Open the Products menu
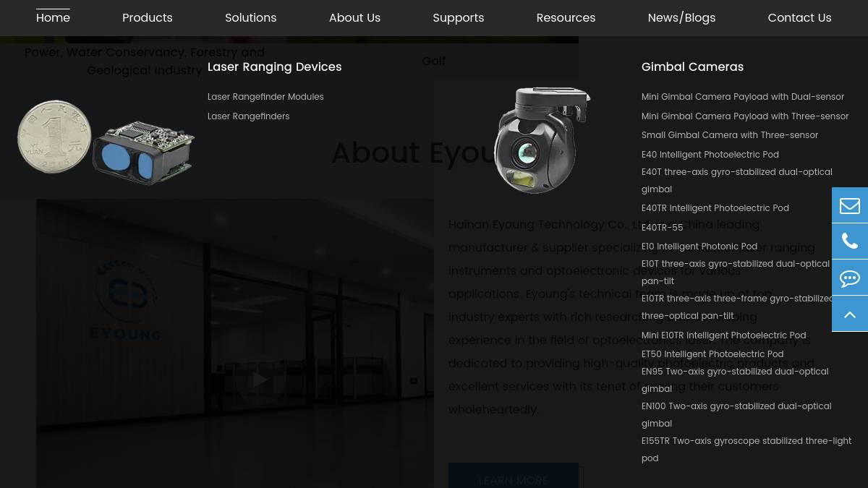 (148, 18)
